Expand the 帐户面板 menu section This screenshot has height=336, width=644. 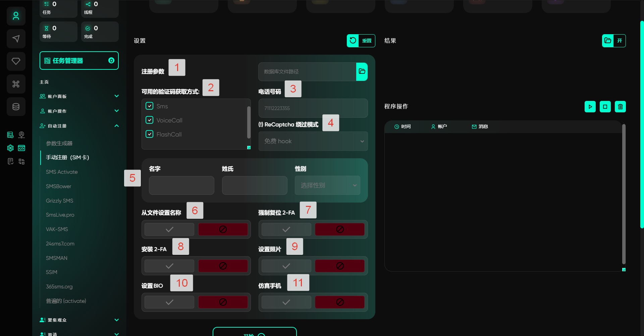tap(79, 96)
